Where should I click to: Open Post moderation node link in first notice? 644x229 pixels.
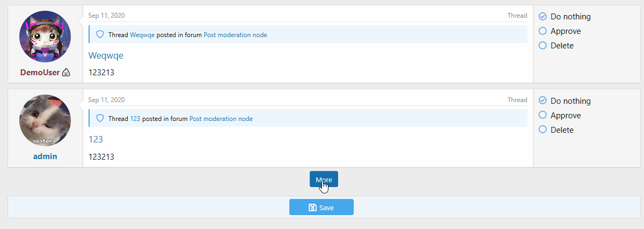point(235,34)
